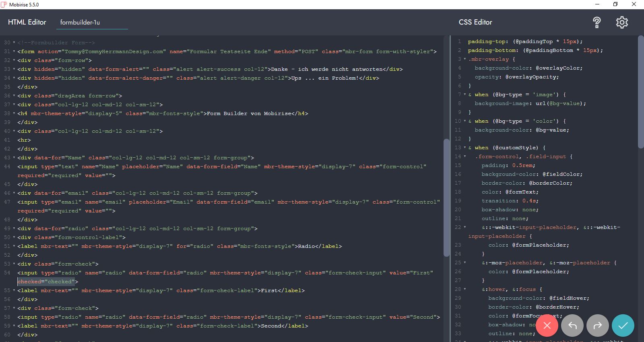Maximize the Mobirise window
Viewport: 644px width, 342px height.
pyautogui.click(x=615, y=4)
